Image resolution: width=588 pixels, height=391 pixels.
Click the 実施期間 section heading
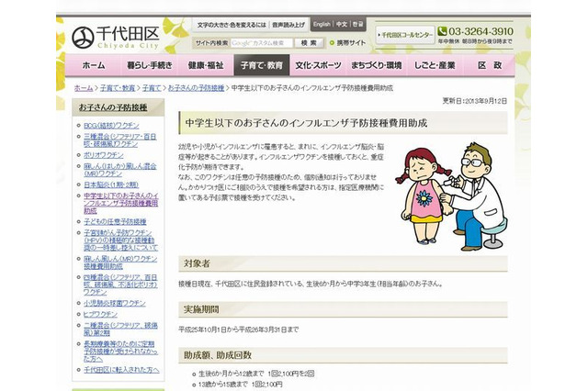[201, 309]
